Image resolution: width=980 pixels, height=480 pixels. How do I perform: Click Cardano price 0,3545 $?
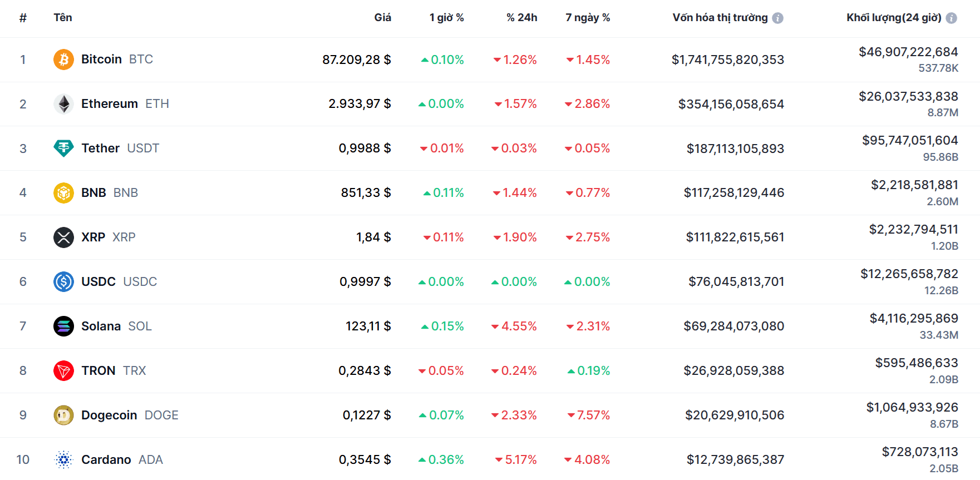coord(365,460)
